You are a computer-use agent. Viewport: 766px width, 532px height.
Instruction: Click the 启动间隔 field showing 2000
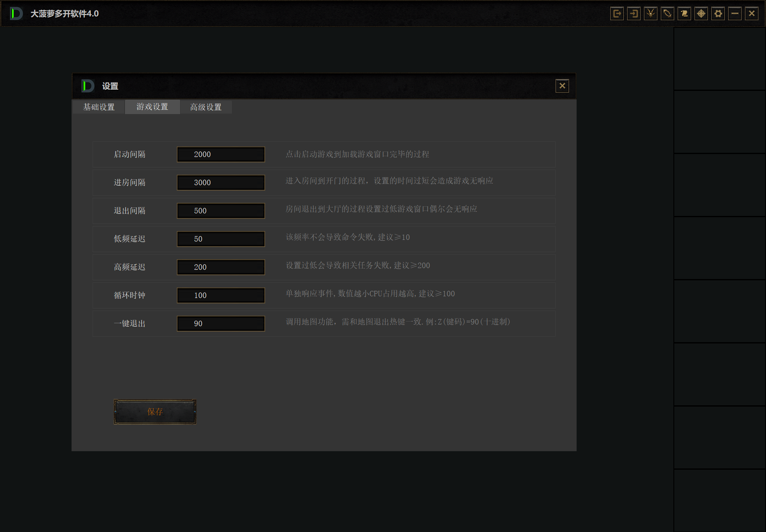pos(221,154)
